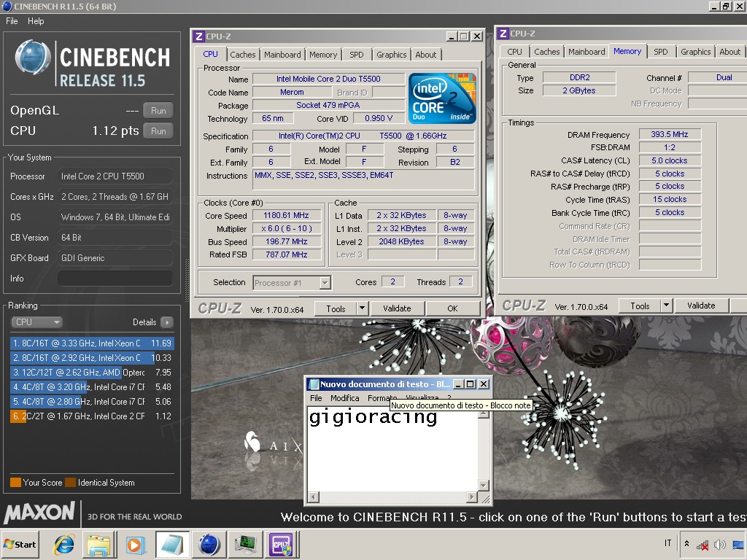Open Graphics tab in front CPU-Z
Viewport: 747px width, 560px height.
(392, 55)
